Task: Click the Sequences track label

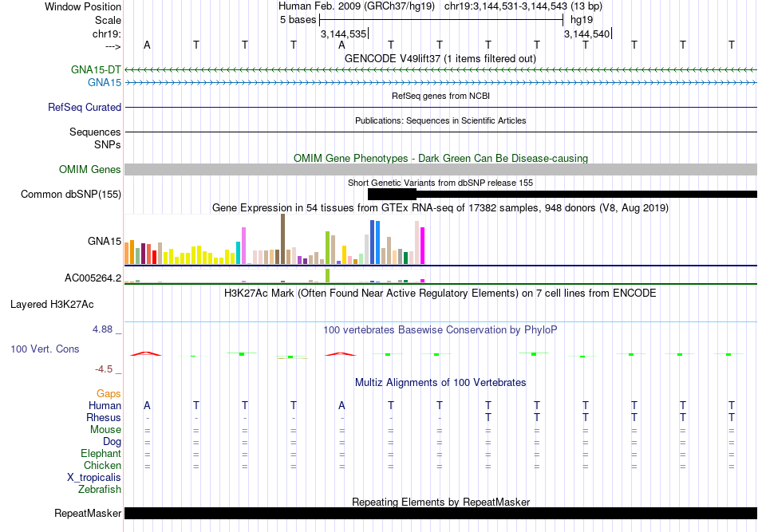Action: (x=95, y=132)
